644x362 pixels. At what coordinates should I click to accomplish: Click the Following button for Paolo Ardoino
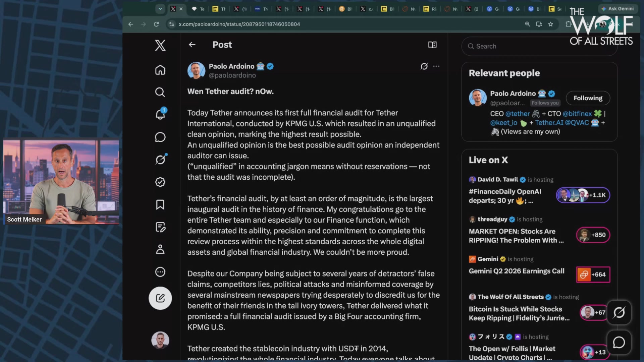click(588, 98)
